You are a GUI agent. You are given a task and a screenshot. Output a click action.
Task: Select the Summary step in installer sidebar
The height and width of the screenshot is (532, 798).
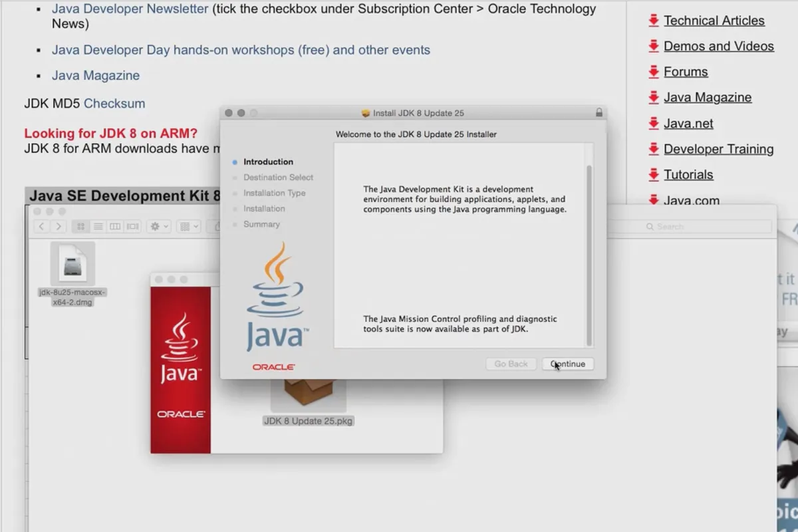pyautogui.click(x=261, y=224)
